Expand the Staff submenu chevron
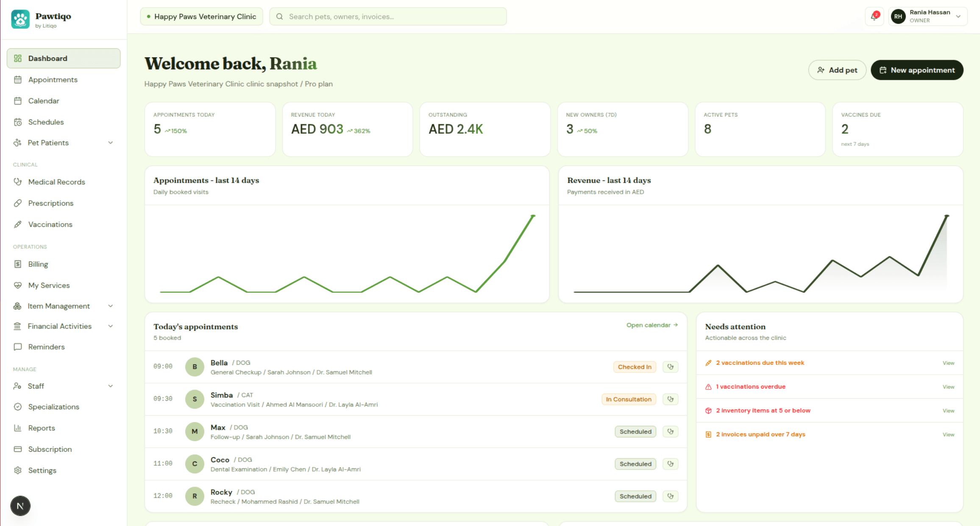980x526 pixels. click(x=110, y=386)
